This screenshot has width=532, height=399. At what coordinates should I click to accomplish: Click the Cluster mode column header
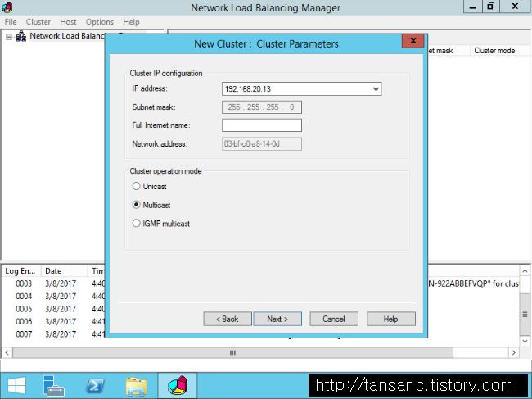[500, 51]
